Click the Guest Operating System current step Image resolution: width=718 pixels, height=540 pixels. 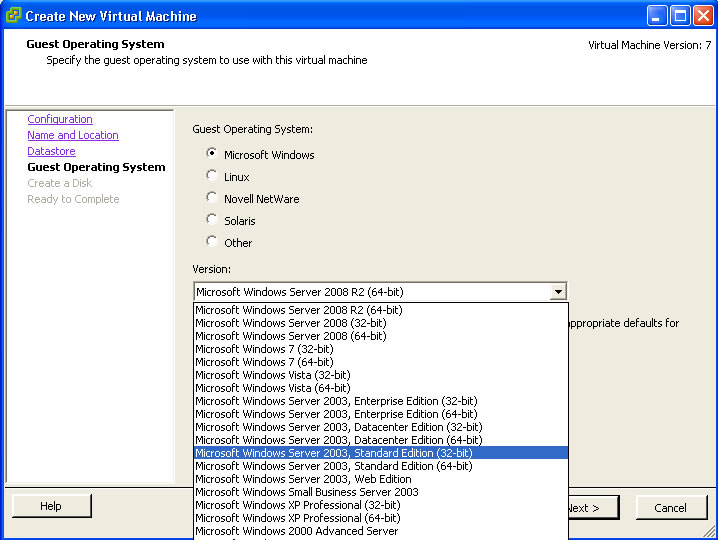[x=96, y=167]
